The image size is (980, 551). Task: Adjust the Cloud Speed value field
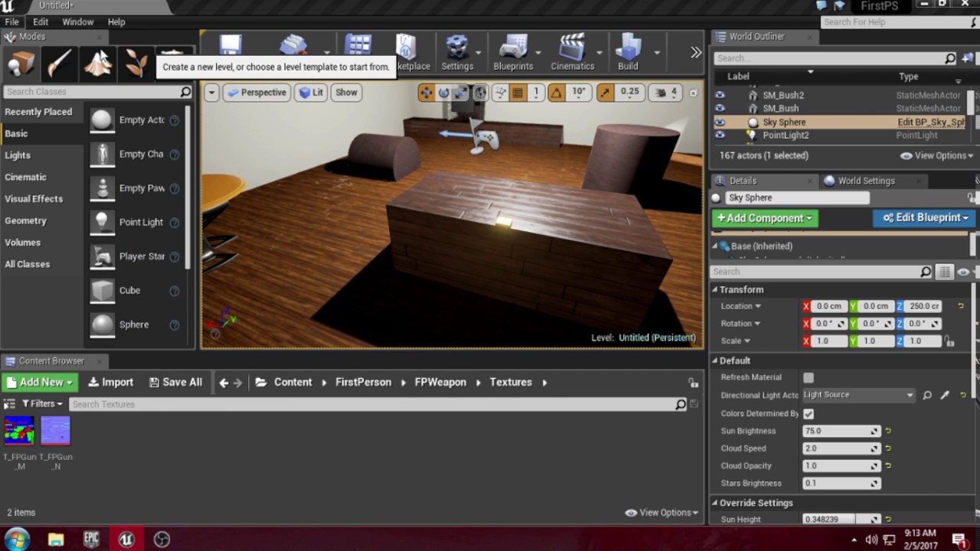click(x=841, y=448)
